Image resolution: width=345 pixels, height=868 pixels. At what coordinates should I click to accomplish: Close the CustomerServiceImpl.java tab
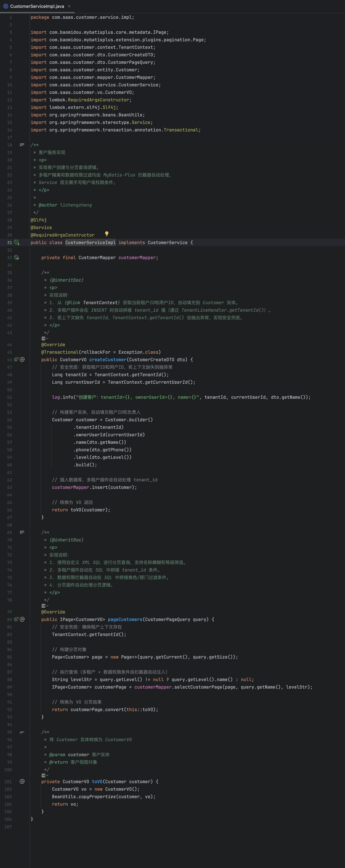(x=69, y=6)
